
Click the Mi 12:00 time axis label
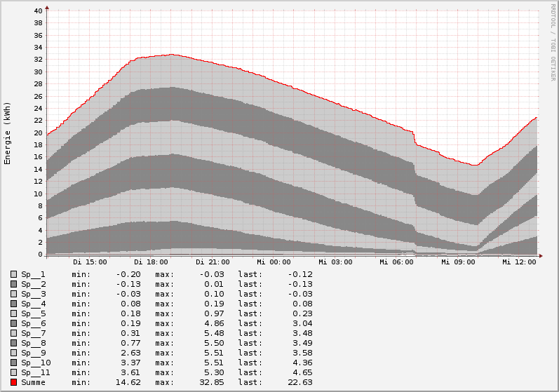[x=519, y=262]
